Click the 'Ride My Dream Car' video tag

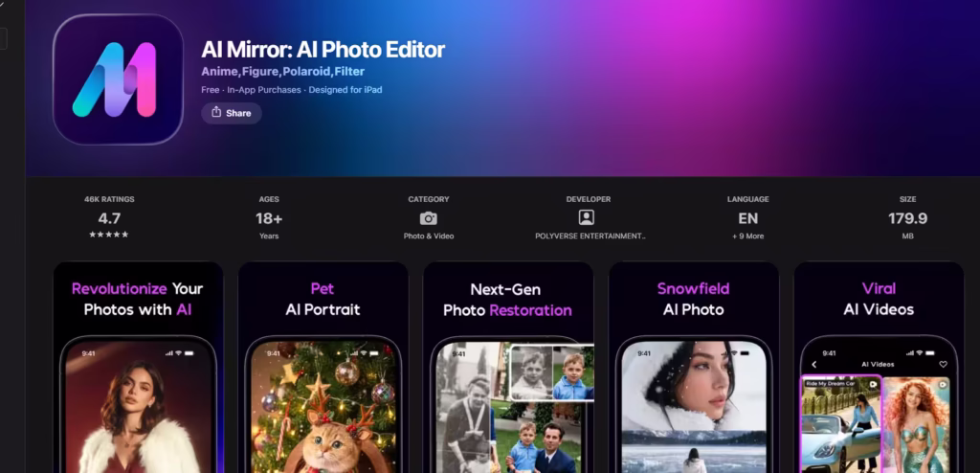click(x=828, y=384)
